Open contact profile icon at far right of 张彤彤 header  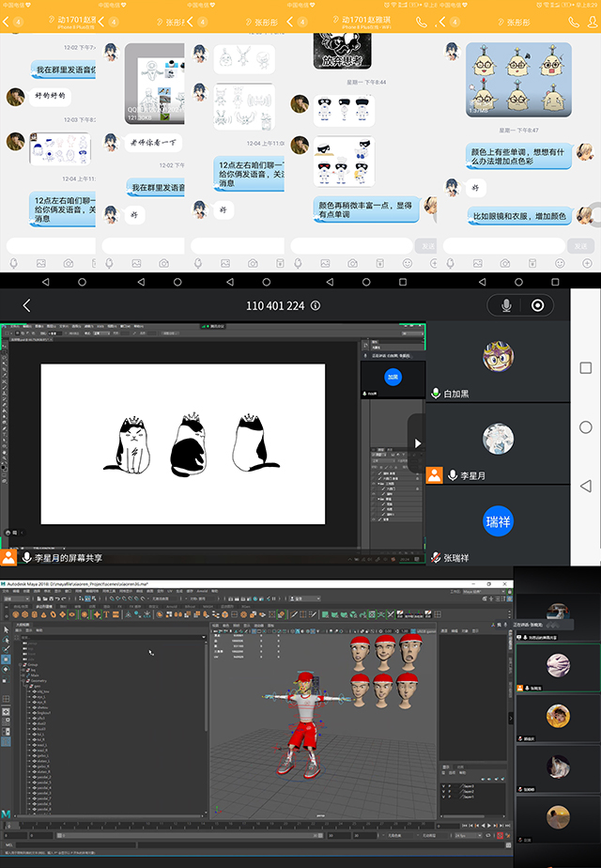[x=592, y=21]
